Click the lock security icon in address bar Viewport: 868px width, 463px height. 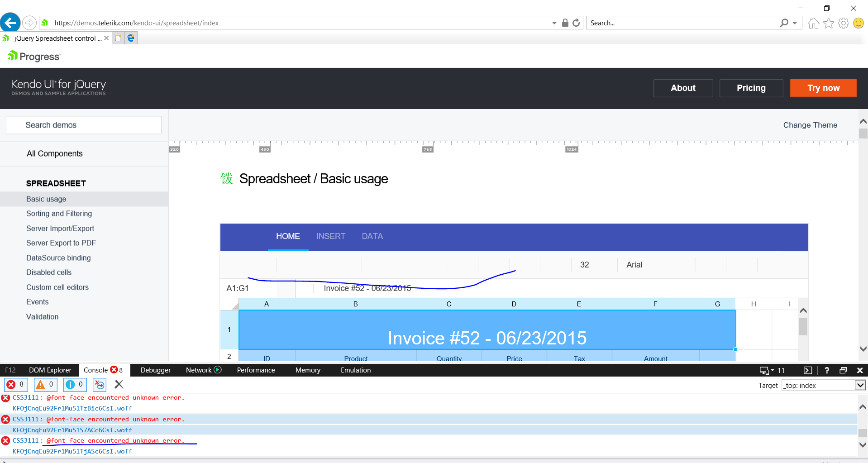pyautogui.click(x=565, y=23)
